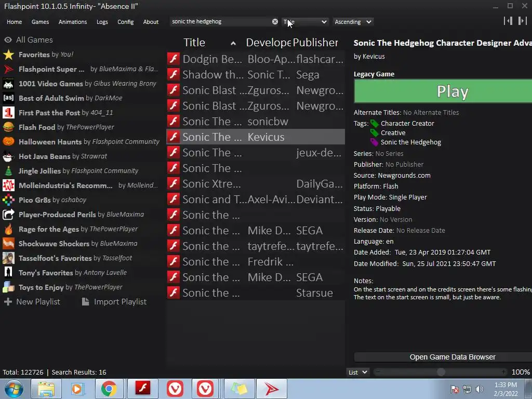Select the 1001 Video Games playlist icon
This screenshot has width=532, height=399.
pyautogui.click(x=8, y=84)
